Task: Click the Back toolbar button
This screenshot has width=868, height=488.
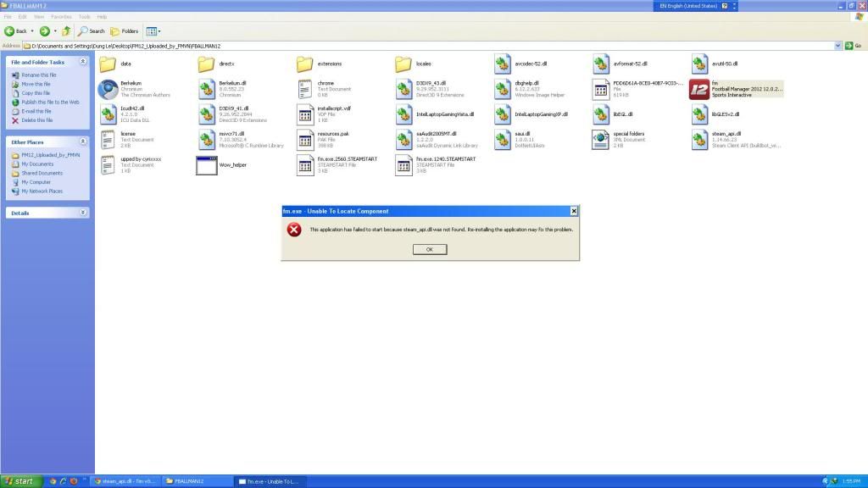Action: (15, 31)
